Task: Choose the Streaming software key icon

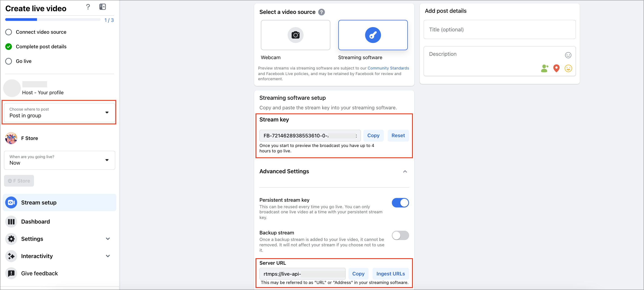Action: 373,35
